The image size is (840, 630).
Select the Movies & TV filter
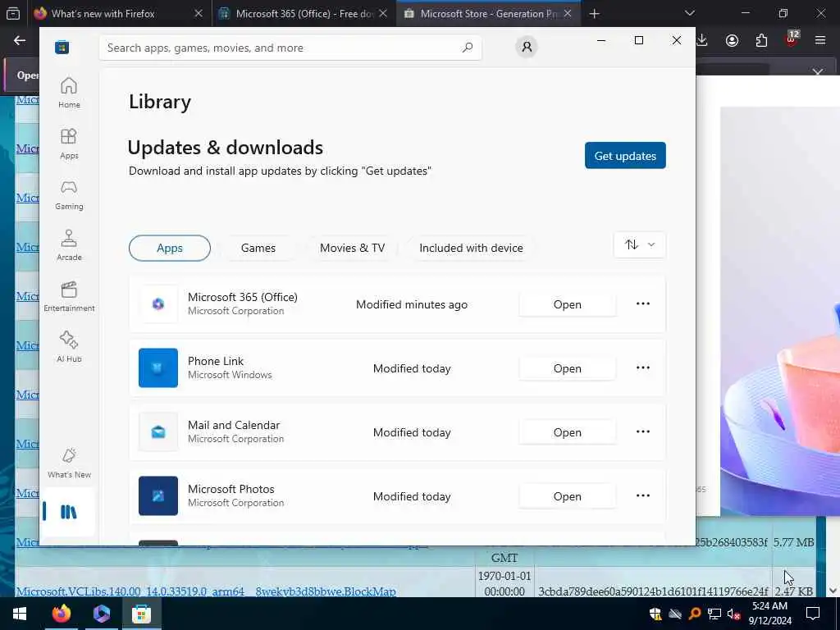click(352, 248)
